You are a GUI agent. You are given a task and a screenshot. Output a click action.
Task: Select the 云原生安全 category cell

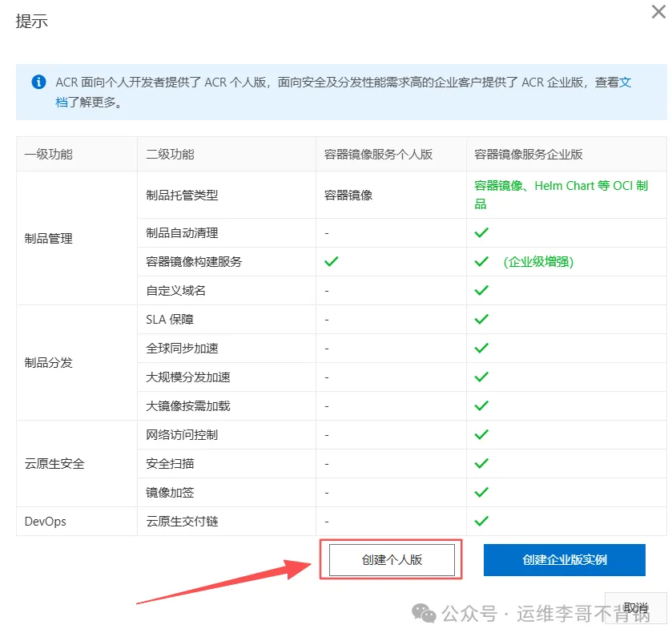[54, 464]
